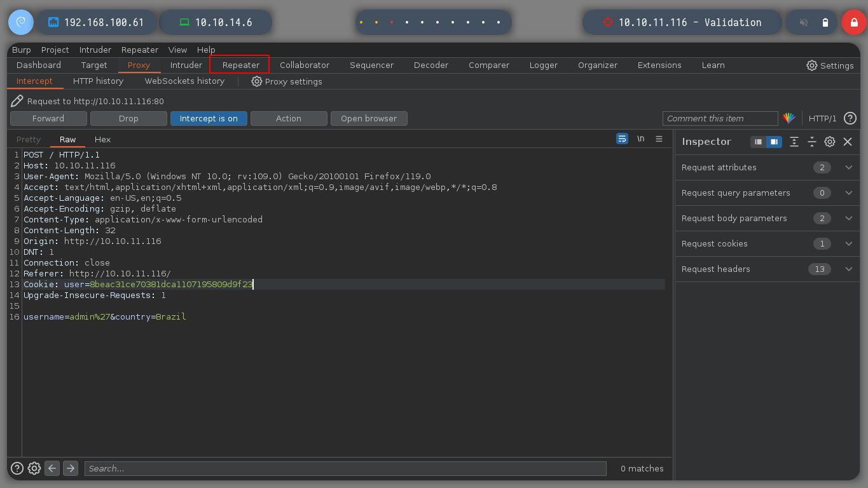Click the Drop button
868x488 pixels.
click(128, 119)
